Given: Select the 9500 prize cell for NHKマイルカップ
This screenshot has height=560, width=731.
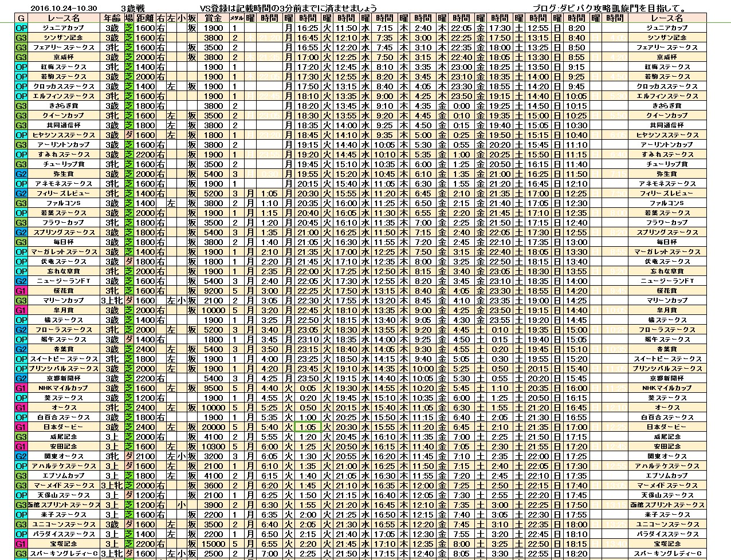Looking at the screenshot, I should point(213,388).
